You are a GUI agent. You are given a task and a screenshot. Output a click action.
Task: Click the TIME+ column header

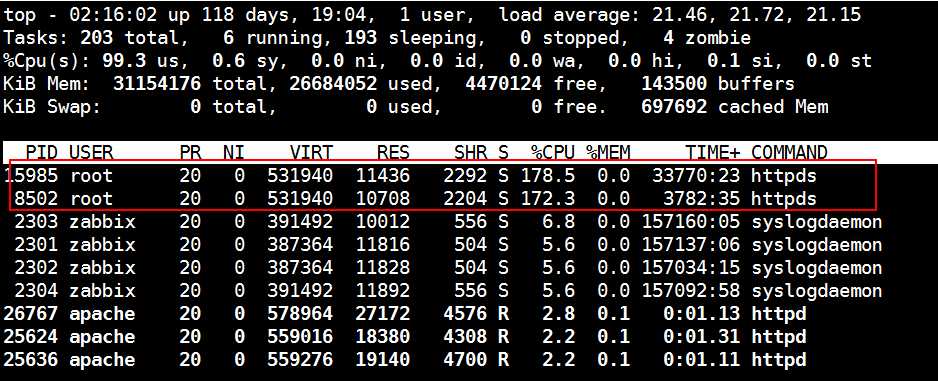click(x=713, y=153)
